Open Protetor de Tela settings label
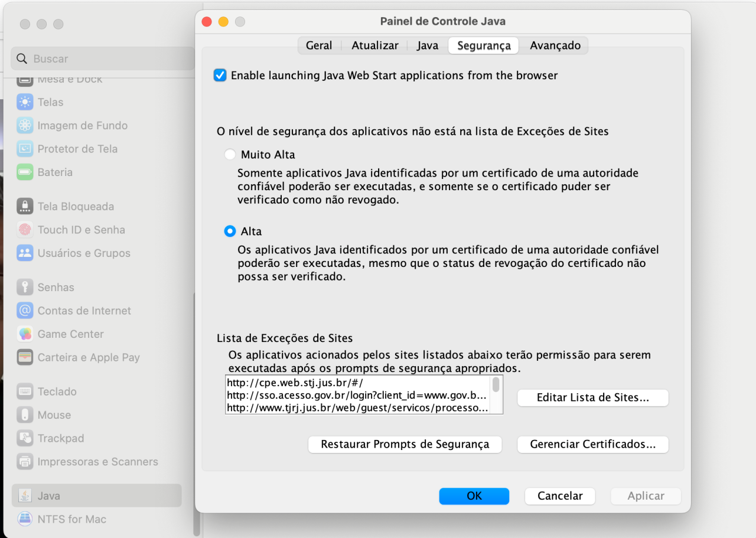This screenshot has width=756, height=538. 77,149
